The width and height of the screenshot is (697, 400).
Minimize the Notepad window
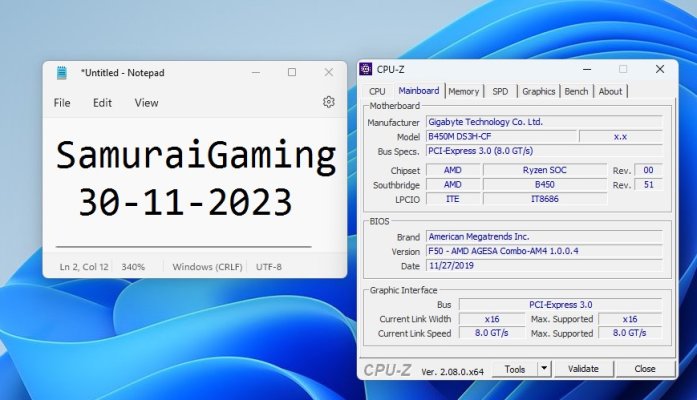256,72
